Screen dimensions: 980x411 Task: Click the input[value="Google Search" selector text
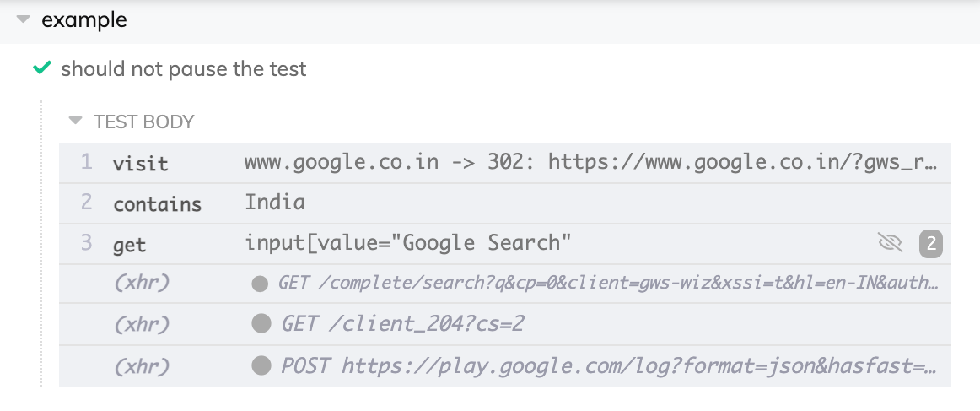pyautogui.click(x=408, y=243)
